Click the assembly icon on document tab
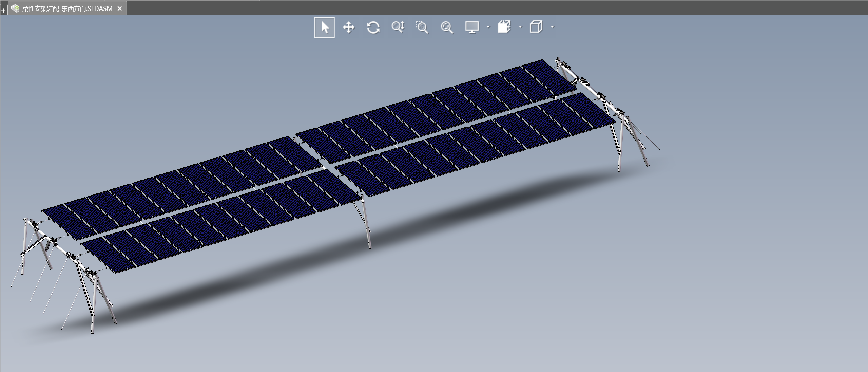This screenshot has width=868, height=372. 15,8
